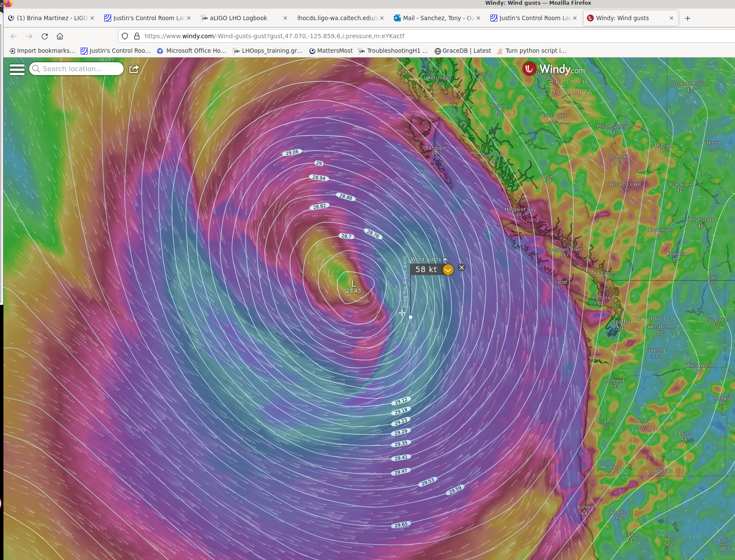Click the Windy.com logo
The height and width of the screenshot is (560, 735).
tap(554, 69)
